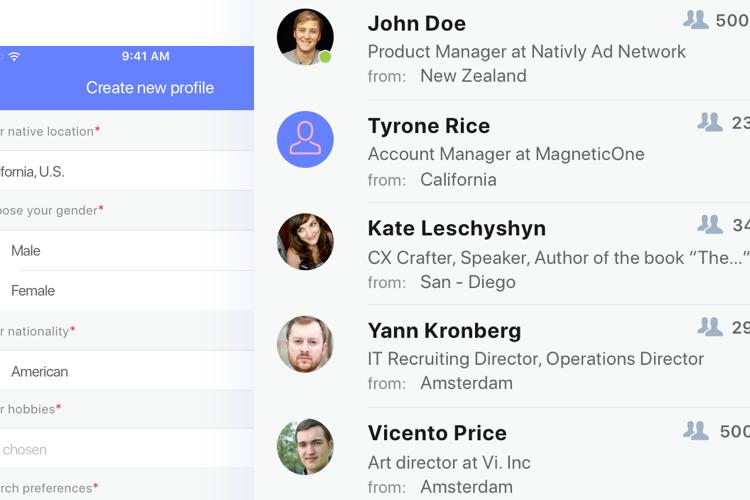Open Kate Leschyshyn's avatar photo

305,241
